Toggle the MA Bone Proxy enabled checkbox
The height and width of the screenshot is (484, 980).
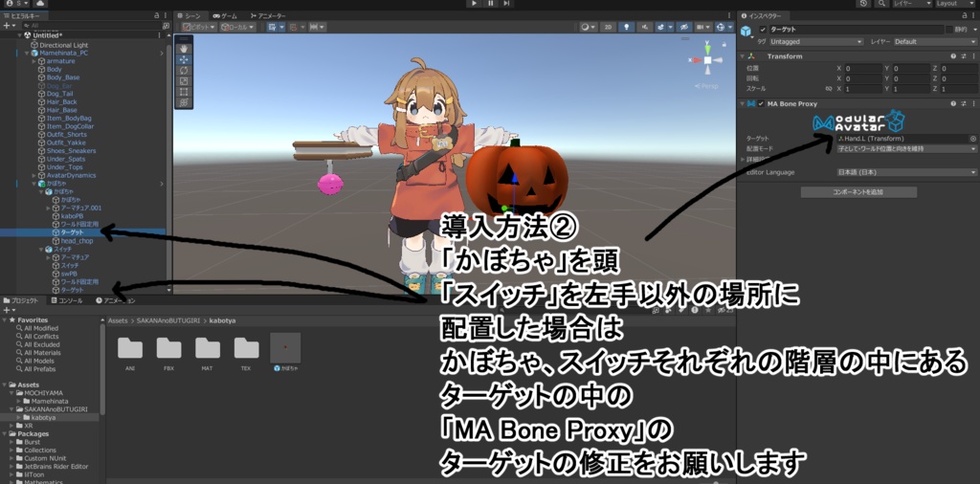click(x=761, y=103)
